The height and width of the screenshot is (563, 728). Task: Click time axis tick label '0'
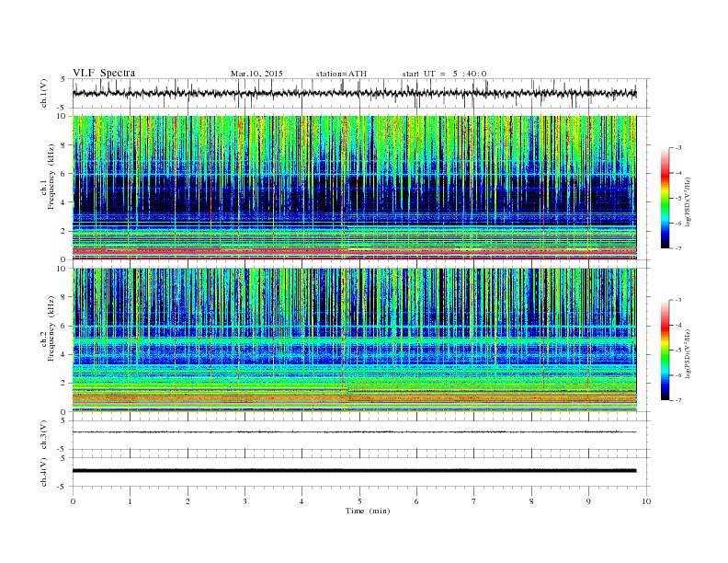pyautogui.click(x=73, y=501)
